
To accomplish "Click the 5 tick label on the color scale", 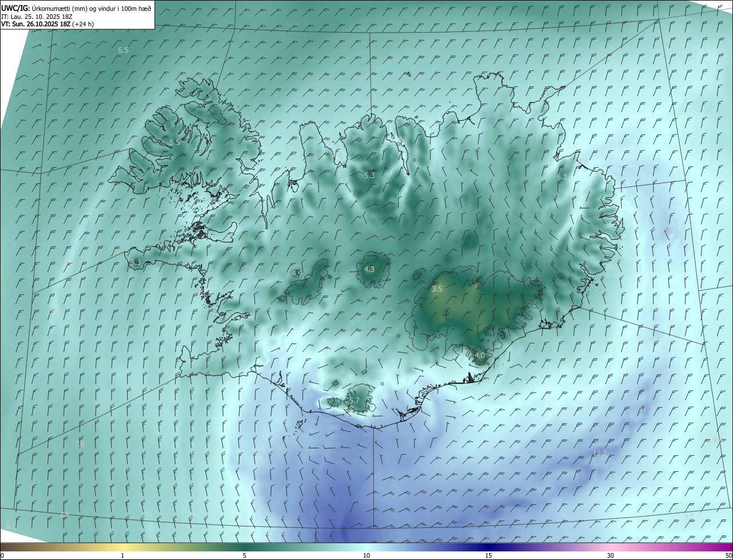I will (245, 555).
